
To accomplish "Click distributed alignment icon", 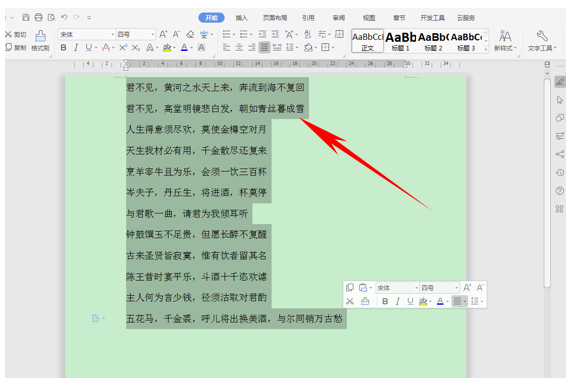I will 277,47.
